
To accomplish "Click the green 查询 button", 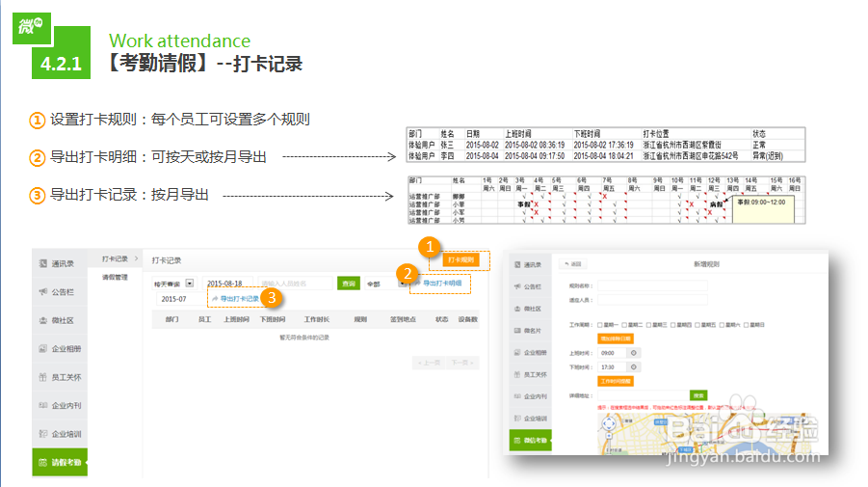I will coord(349,284).
